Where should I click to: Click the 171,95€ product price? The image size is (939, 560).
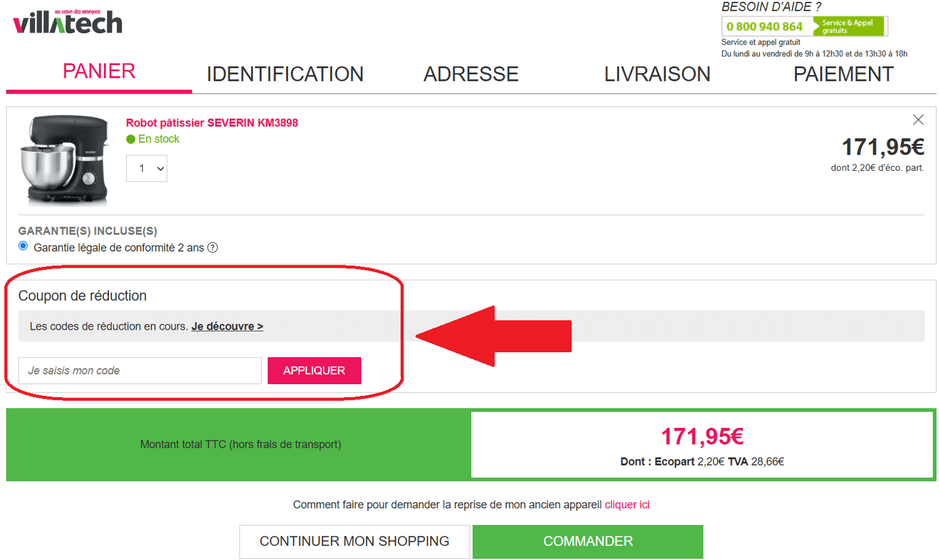click(x=883, y=147)
